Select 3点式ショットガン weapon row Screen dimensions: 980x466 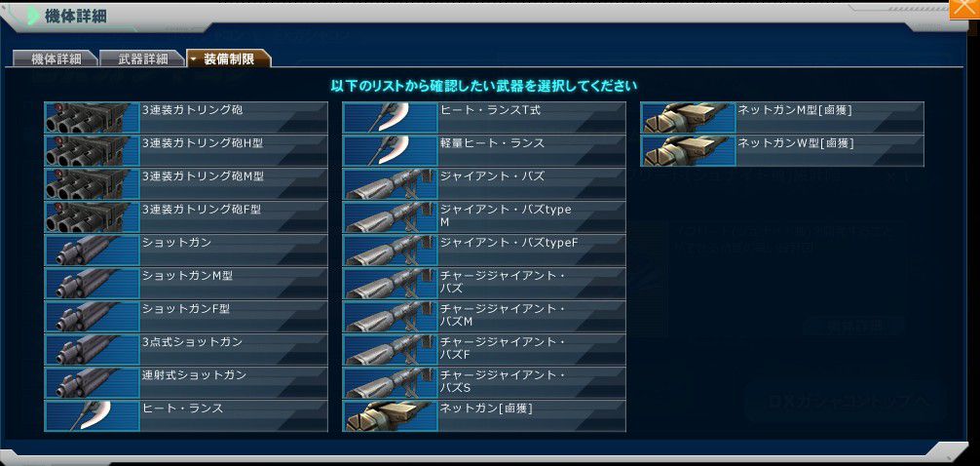coord(186,350)
